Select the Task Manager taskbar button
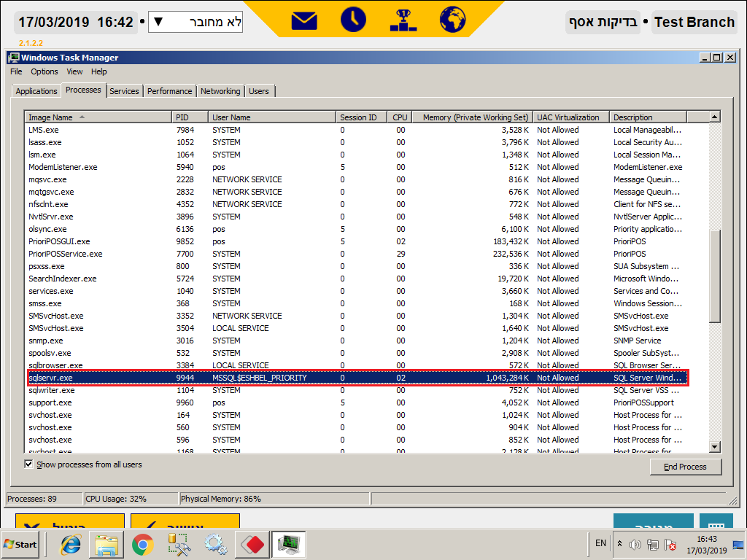This screenshot has height=560, width=747. [289, 544]
